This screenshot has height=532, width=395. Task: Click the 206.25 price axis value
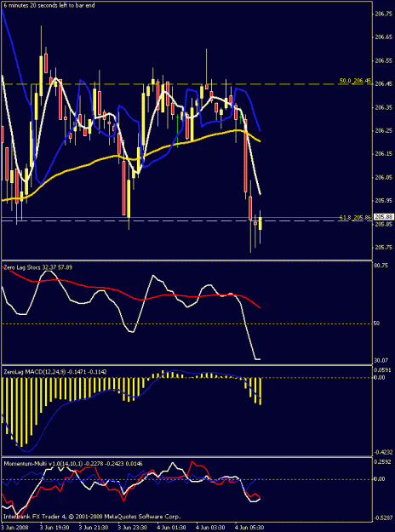(383, 131)
